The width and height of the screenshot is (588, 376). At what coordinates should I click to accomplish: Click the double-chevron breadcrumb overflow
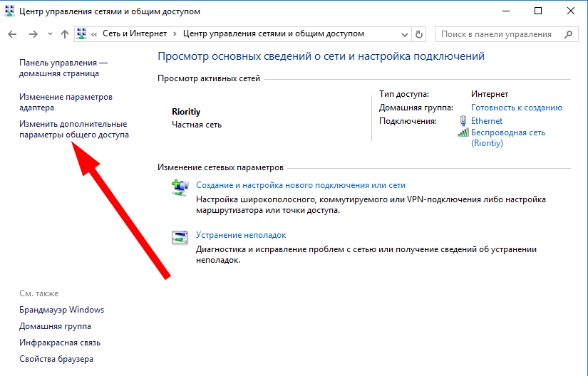94,34
